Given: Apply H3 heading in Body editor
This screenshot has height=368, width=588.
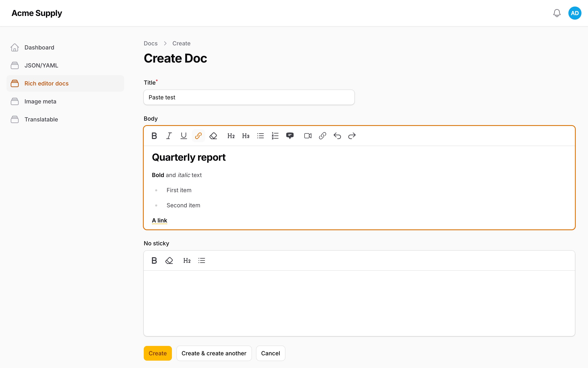Looking at the screenshot, I should pos(246,136).
